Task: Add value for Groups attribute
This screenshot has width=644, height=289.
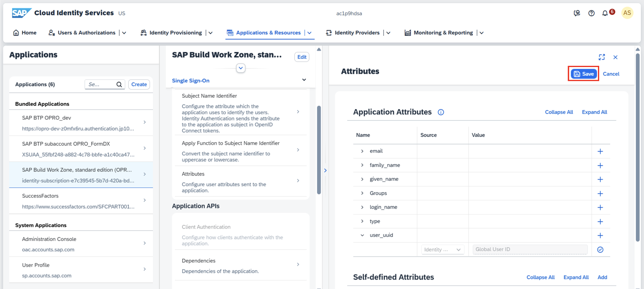Action: (600, 194)
